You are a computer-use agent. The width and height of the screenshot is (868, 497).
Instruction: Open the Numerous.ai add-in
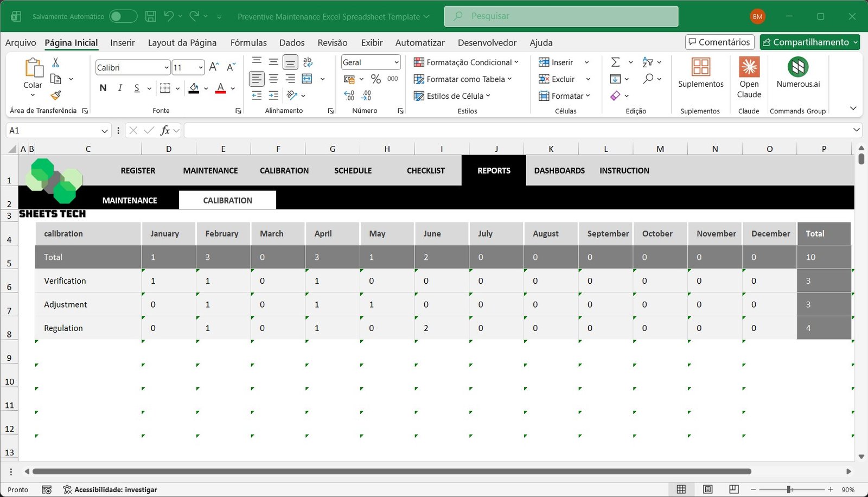[x=797, y=76]
